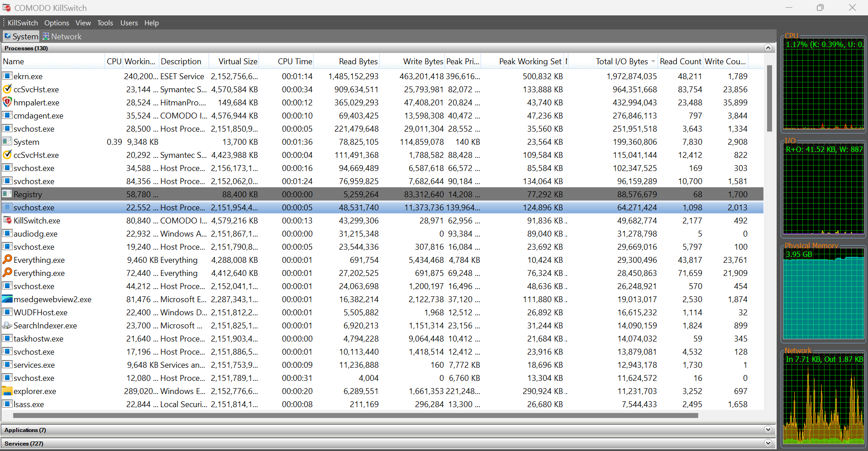
Task: Sort by the Name column header
Action: (x=52, y=62)
